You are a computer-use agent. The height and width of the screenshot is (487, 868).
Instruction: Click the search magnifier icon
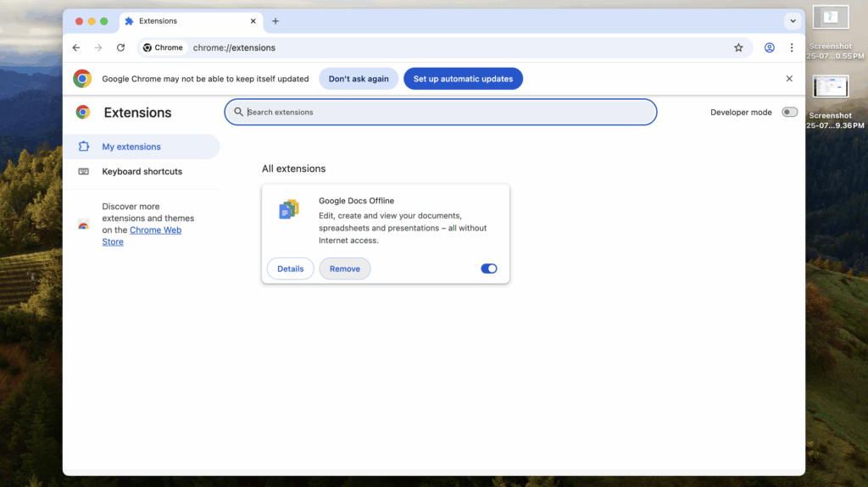[x=238, y=112]
